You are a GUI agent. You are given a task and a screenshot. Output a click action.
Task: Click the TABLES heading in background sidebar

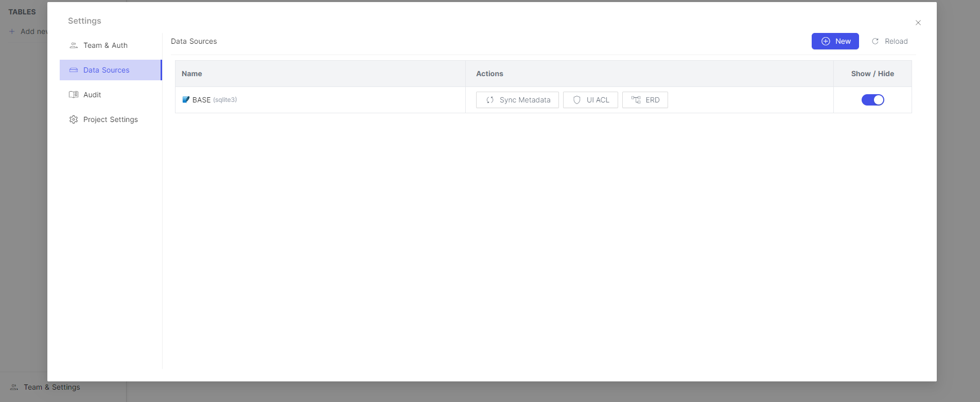pos(22,12)
